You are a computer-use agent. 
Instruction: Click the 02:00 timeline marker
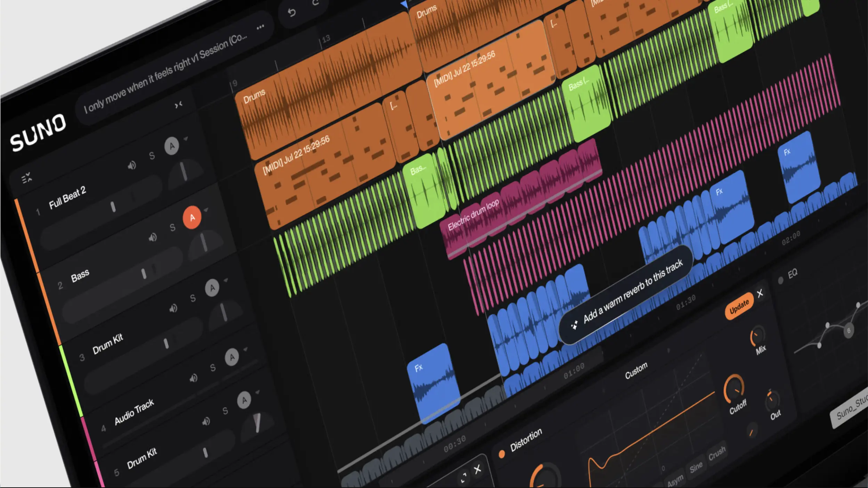click(x=791, y=238)
